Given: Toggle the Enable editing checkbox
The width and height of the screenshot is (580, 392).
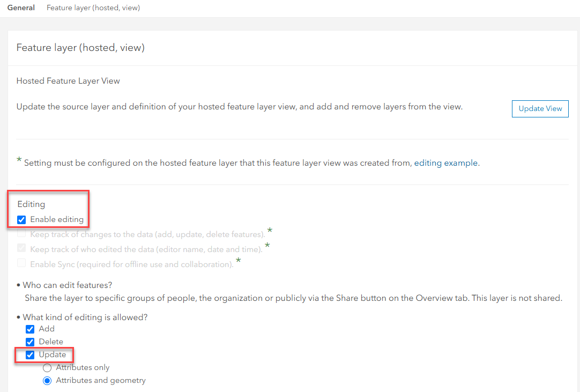Looking at the screenshot, I should click(x=22, y=219).
